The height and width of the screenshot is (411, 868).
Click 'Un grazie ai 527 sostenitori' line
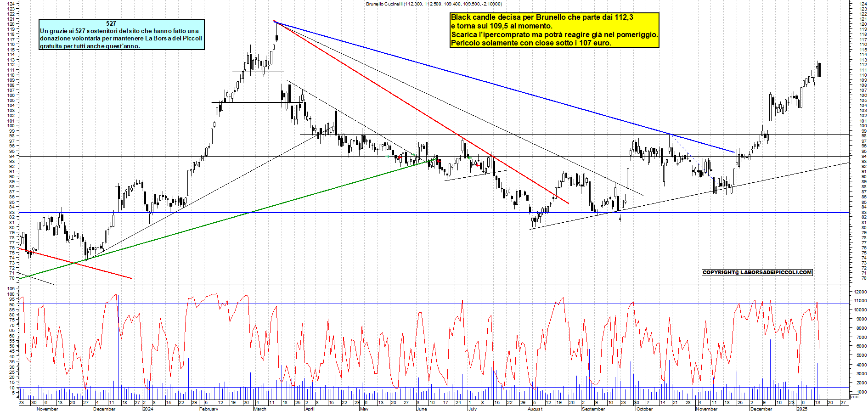(119, 31)
